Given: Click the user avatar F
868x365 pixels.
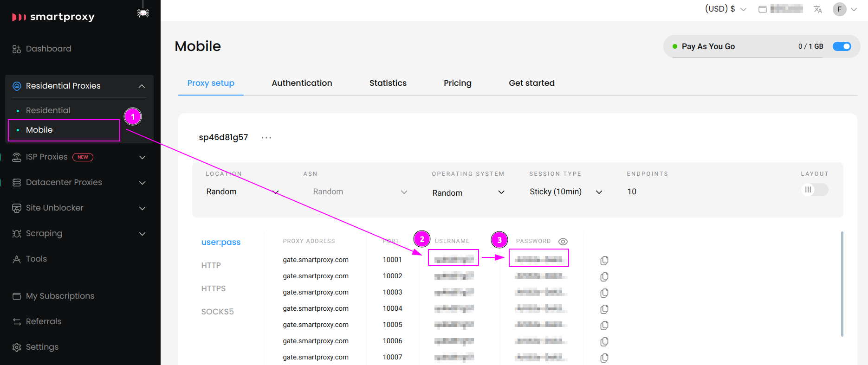Looking at the screenshot, I should pyautogui.click(x=840, y=9).
